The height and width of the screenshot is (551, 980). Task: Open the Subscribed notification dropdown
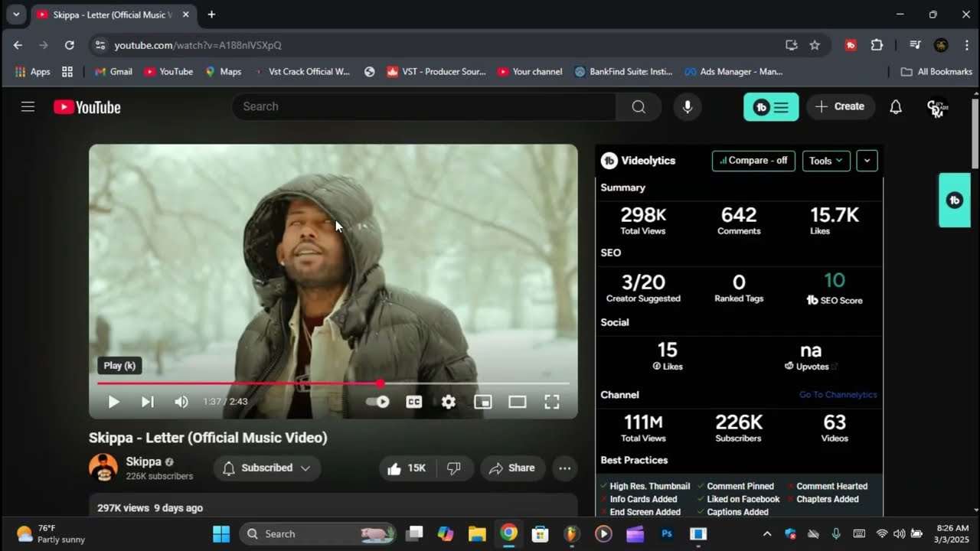pyautogui.click(x=267, y=468)
